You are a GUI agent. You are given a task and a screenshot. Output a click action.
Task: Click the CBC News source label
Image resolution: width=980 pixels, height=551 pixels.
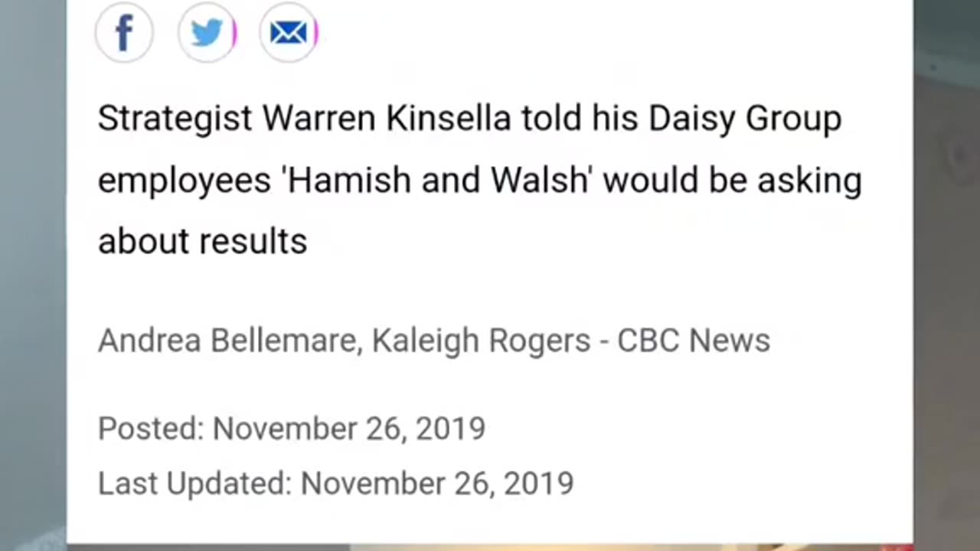click(x=693, y=341)
